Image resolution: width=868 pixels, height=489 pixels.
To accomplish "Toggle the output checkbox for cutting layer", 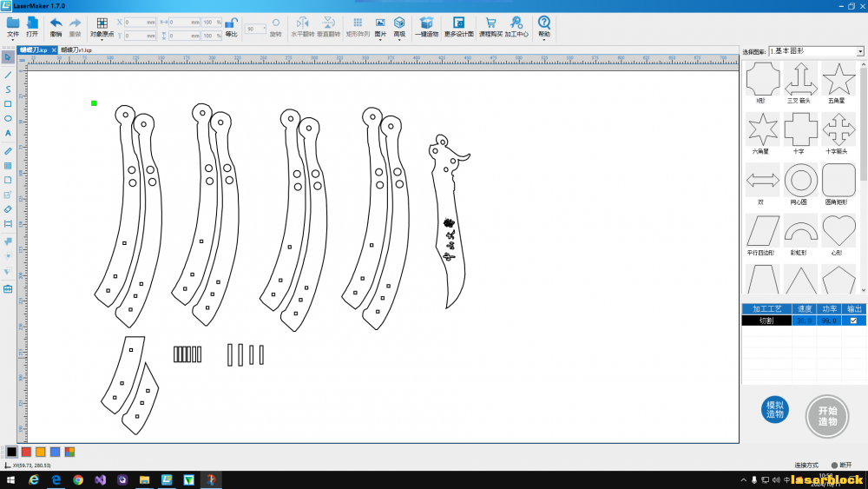I will [853, 320].
